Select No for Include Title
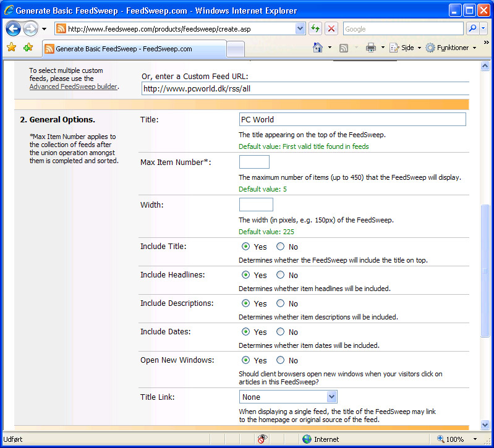The width and height of the screenshot is (494, 448). [x=281, y=247]
